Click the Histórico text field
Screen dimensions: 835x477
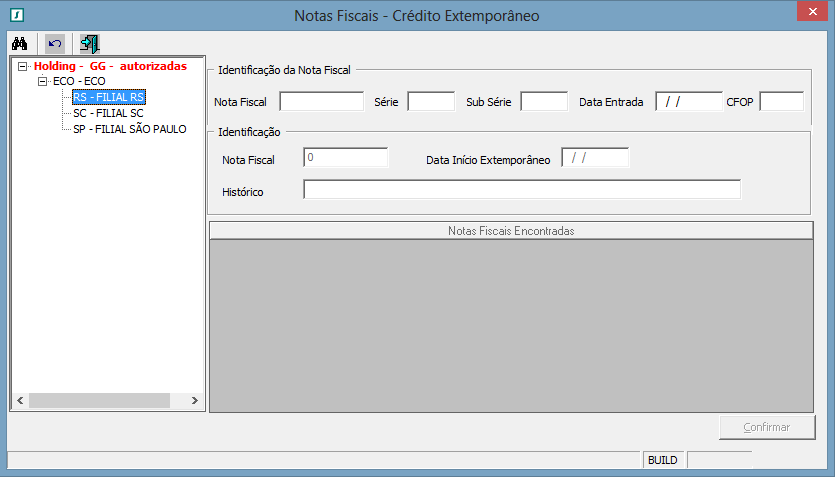point(522,190)
